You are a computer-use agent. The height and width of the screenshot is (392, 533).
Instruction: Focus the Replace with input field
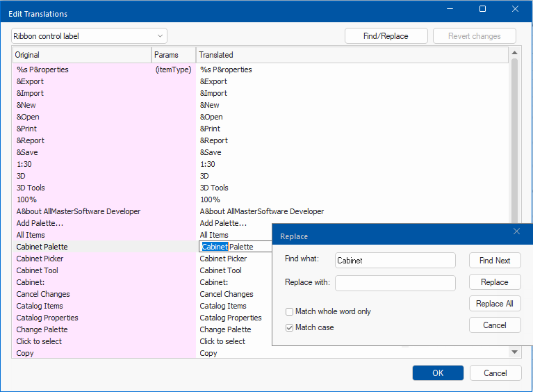[x=395, y=283]
